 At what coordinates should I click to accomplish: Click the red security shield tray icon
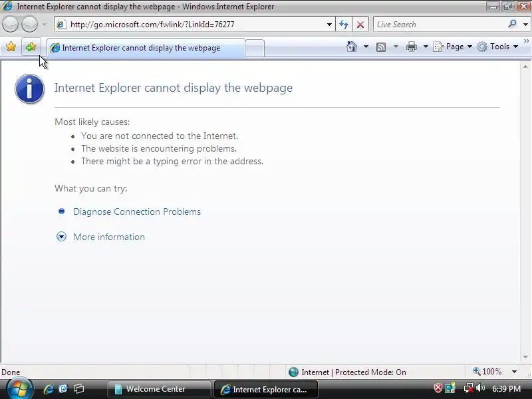438,388
